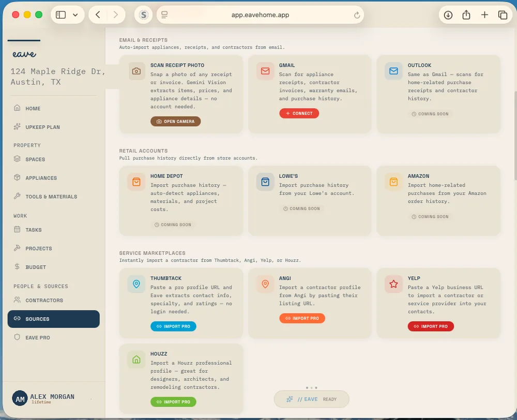Open Home in the sidebar
517x420 pixels.
click(53, 109)
